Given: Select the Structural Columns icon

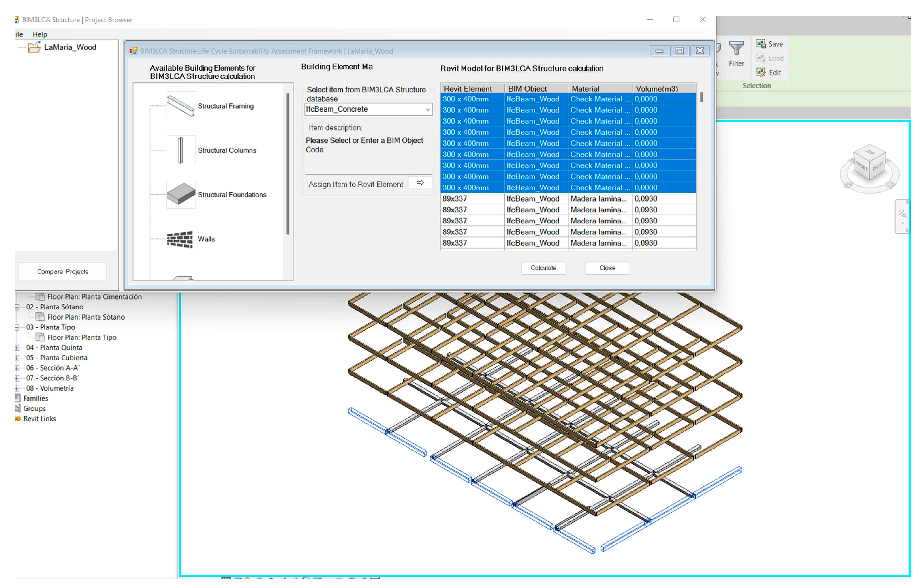Looking at the screenshot, I should [x=181, y=150].
